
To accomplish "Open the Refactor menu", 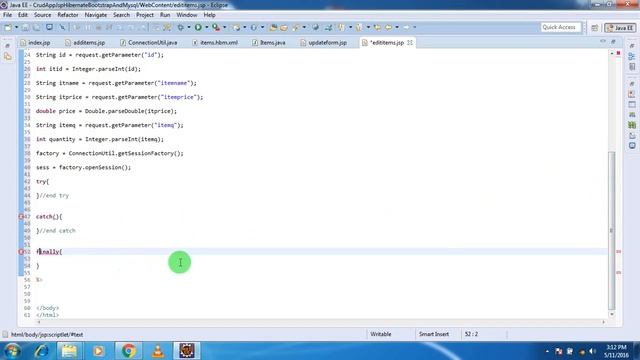I will [68, 15].
